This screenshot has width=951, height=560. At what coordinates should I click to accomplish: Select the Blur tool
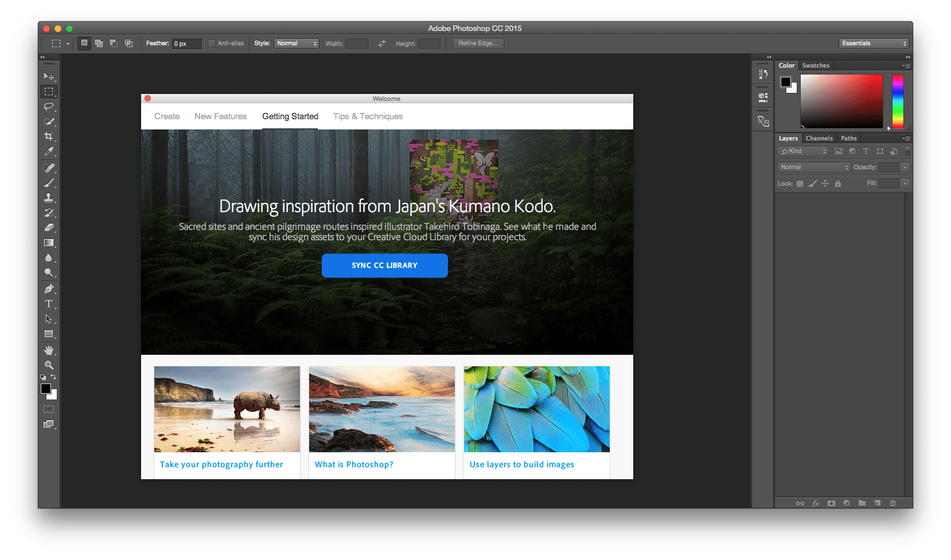pos(49,257)
